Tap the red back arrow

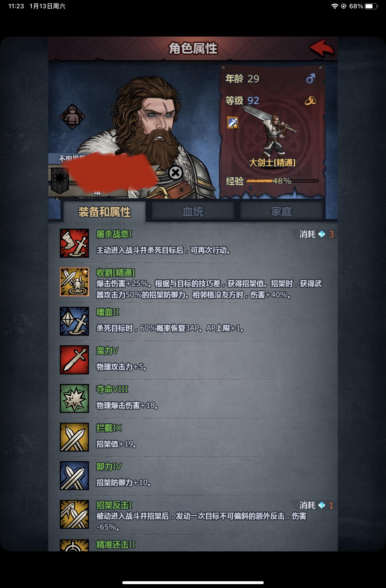[x=321, y=48]
